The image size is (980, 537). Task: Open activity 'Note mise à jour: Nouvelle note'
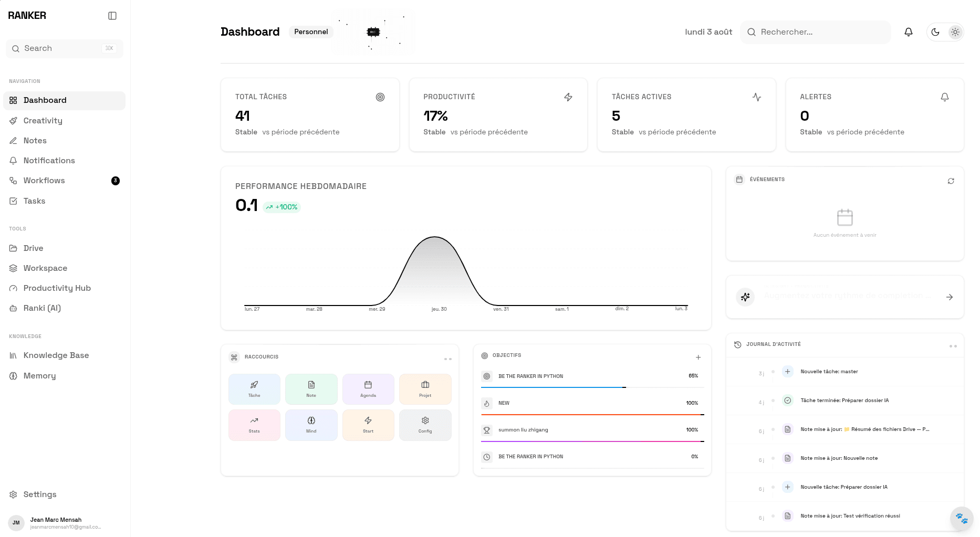(845, 458)
